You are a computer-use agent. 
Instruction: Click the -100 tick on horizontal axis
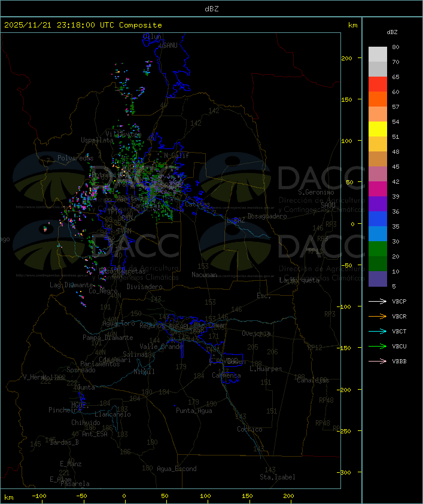(39, 496)
